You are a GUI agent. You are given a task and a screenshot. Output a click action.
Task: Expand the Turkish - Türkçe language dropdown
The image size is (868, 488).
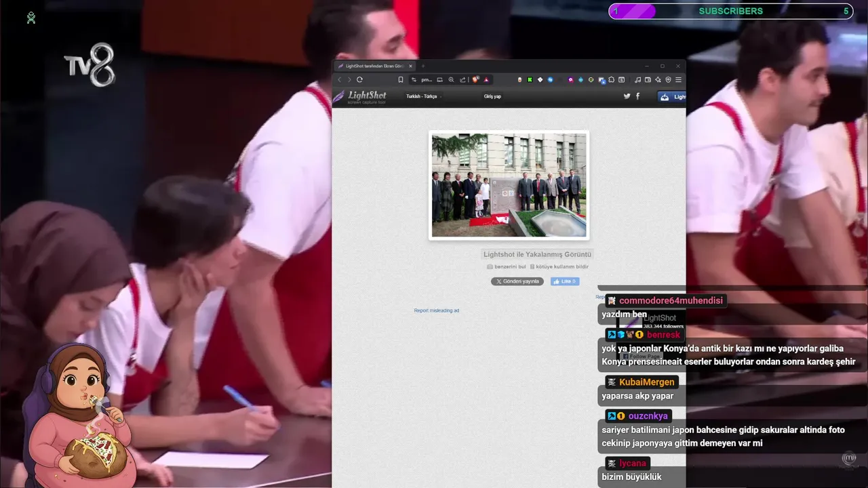tap(424, 96)
